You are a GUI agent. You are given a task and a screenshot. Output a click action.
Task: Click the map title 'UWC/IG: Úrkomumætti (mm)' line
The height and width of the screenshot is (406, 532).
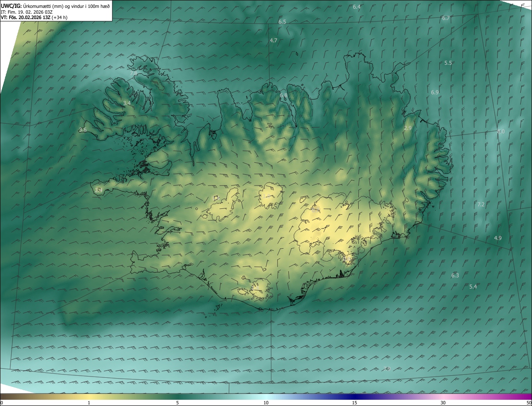tap(55, 5)
